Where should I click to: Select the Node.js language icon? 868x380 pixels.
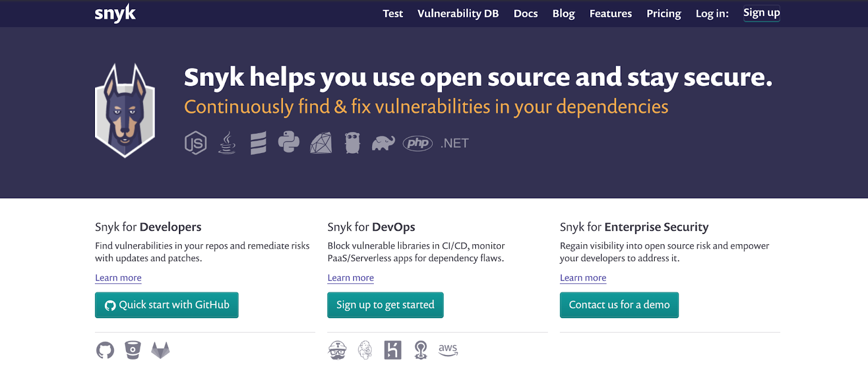(x=195, y=143)
